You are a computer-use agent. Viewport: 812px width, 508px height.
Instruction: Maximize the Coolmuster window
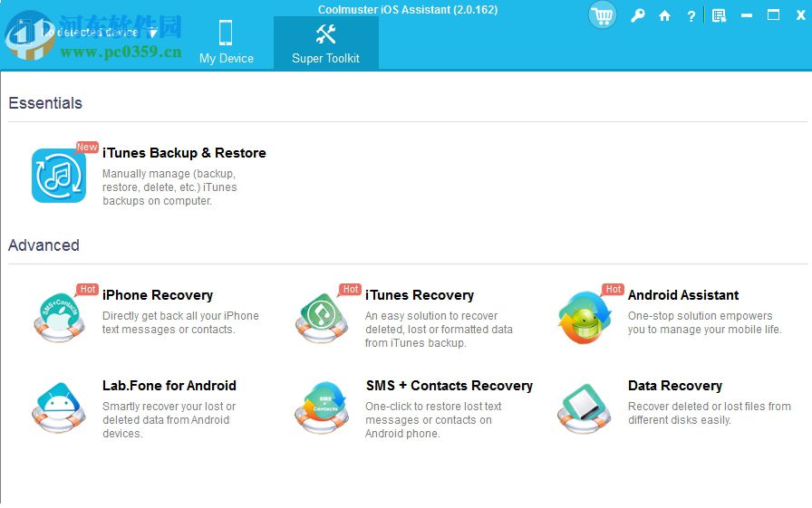pyautogui.click(x=773, y=15)
